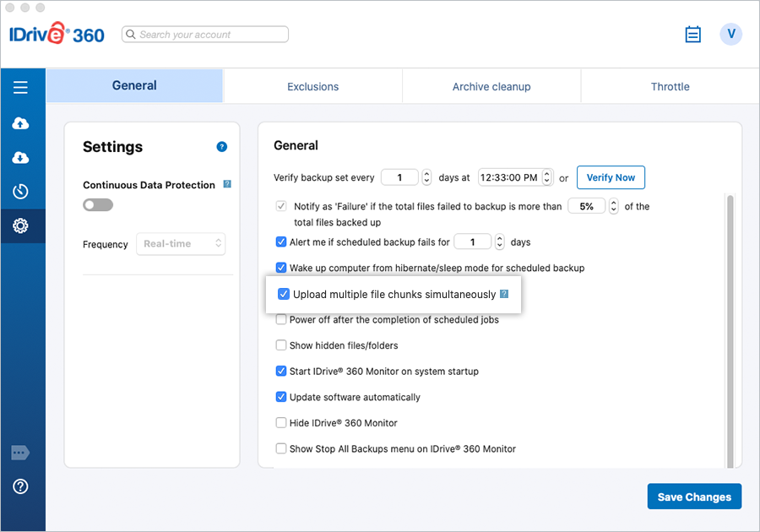Open help question mark in sidebar

pyautogui.click(x=21, y=486)
